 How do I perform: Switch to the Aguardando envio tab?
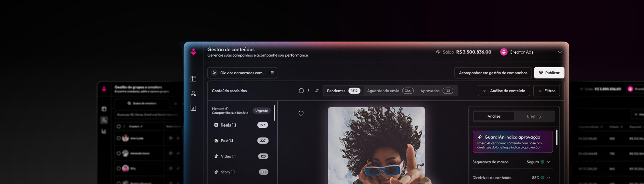(390, 91)
